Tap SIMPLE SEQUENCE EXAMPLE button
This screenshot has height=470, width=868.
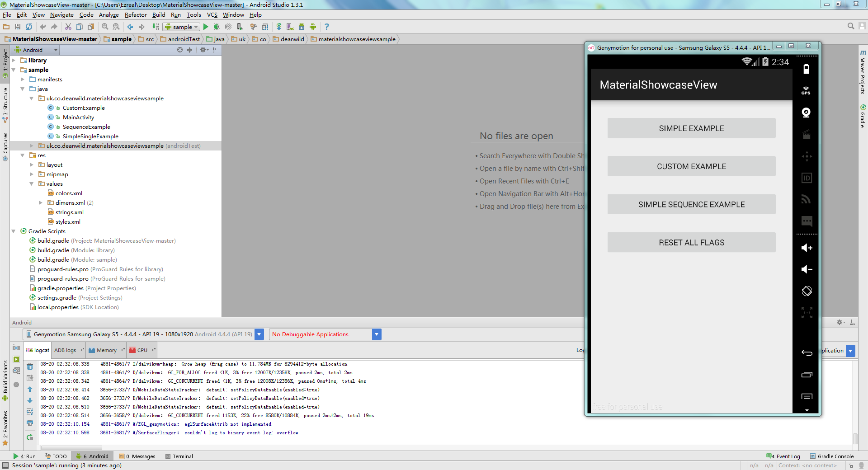coord(691,204)
